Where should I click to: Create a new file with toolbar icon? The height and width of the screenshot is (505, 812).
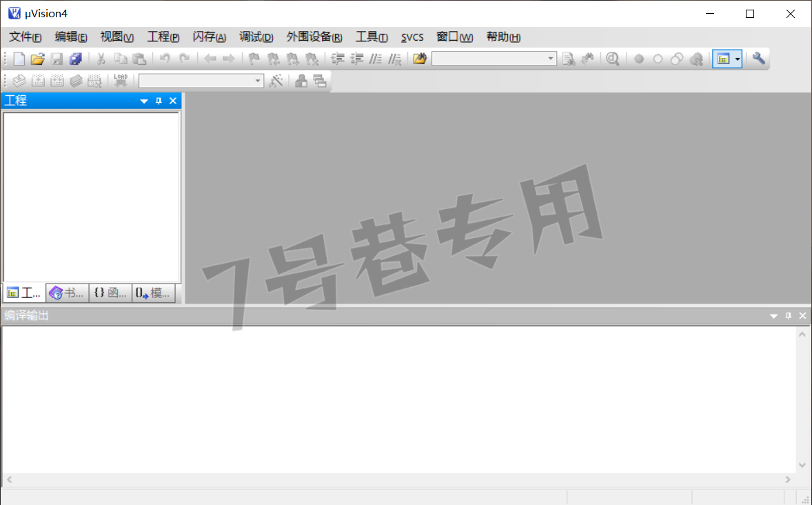[x=19, y=59]
